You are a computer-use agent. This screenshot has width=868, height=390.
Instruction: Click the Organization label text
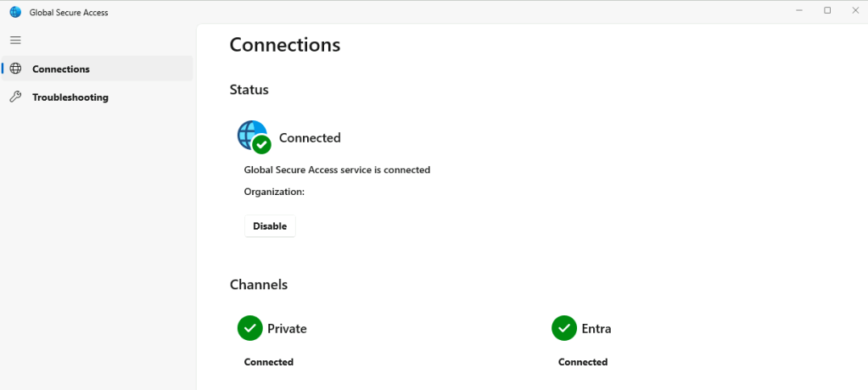click(x=274, y=192)
